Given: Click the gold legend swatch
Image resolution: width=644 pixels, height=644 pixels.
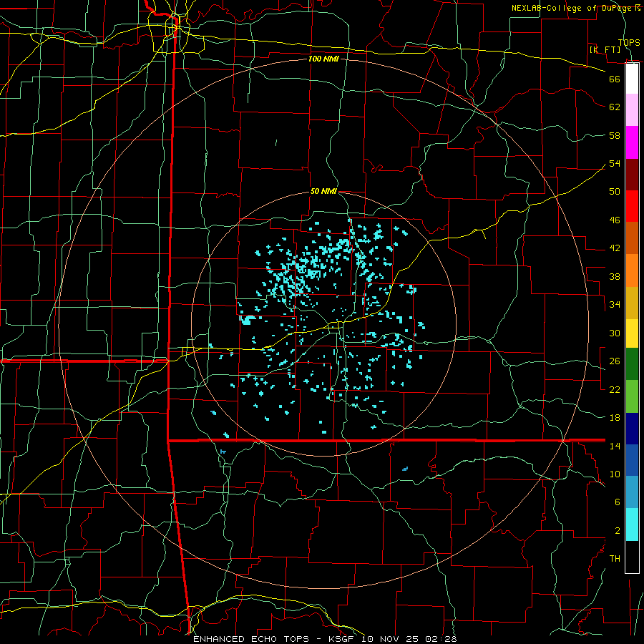Looking at the screenshot, I should click(x=632, y=303).
